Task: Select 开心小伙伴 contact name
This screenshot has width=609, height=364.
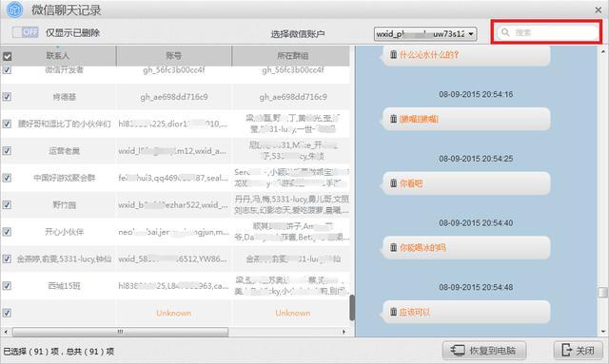Action: tap(64, 232)
